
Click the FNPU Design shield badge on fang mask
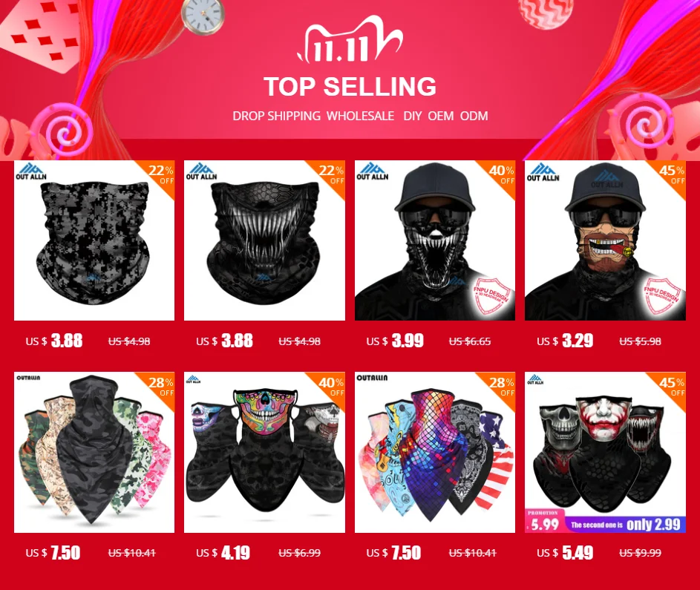click(491, 296)
